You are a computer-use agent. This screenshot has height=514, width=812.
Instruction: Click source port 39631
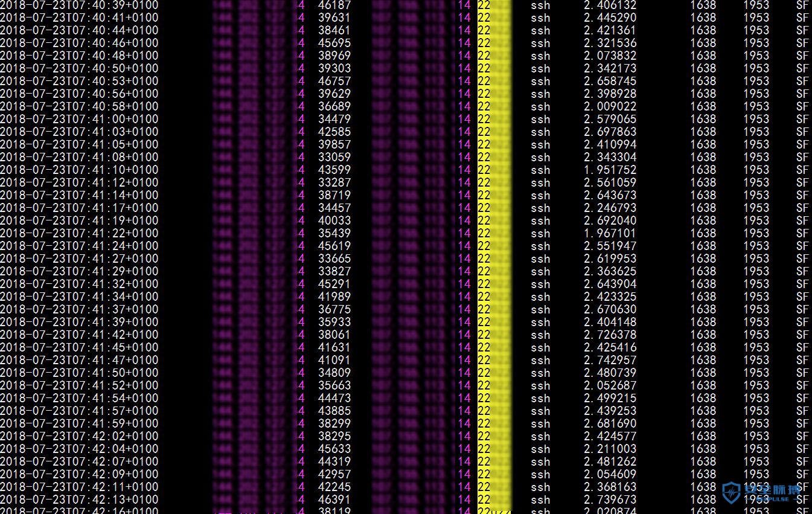[x=334, y=18]
